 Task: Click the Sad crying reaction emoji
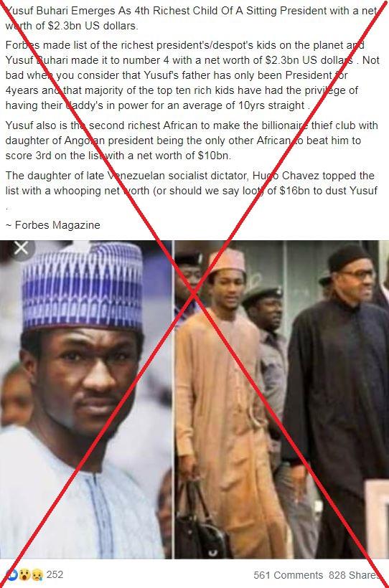(36, 574)
